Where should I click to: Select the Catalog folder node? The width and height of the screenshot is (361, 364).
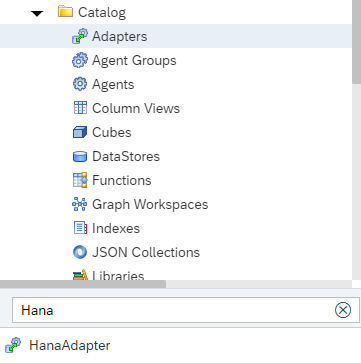[x=92, y=12]
